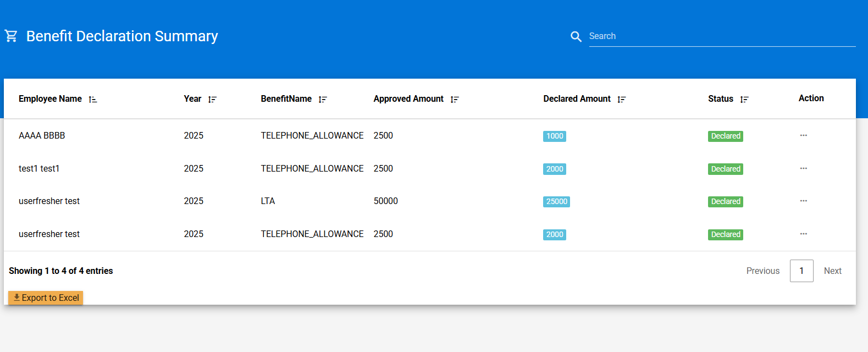Click Declared status badge for AAAA BBBB
The image size is (868, 352).
tap(725, 136)
